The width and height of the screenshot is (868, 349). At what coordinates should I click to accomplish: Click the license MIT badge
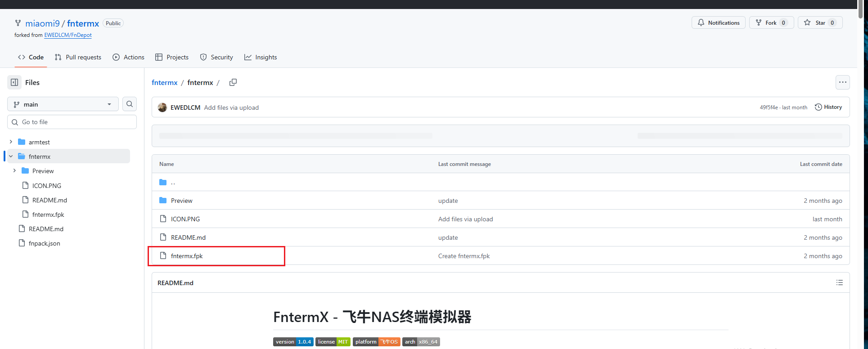pyautogui.click(x=333, y=342)
